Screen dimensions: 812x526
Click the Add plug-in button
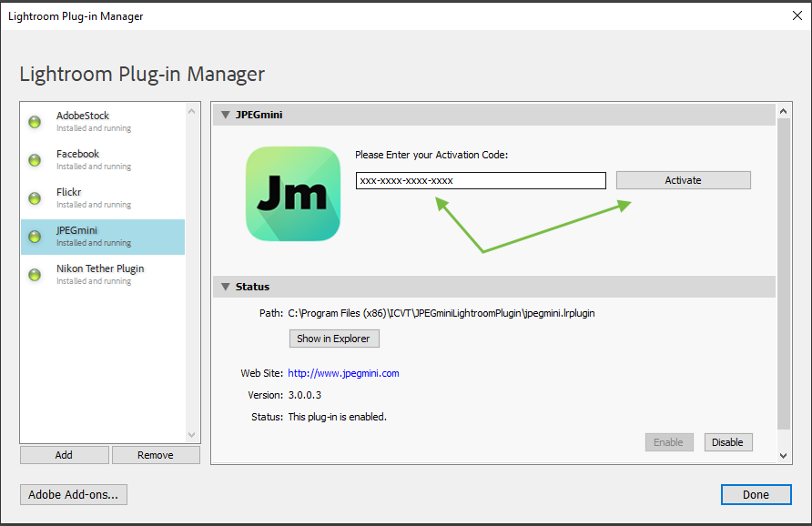coord(65,455)
